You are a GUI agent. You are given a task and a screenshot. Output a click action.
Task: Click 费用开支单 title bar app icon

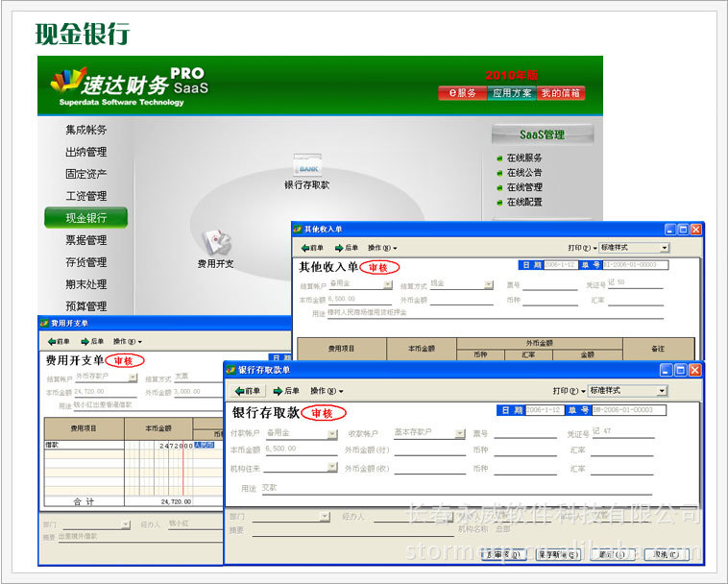point(44,323)
